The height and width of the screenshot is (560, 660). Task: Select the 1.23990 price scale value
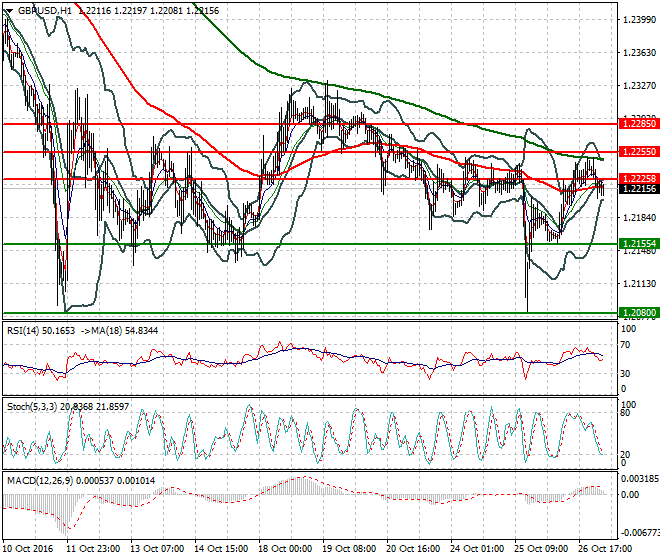tap(639, 20)
